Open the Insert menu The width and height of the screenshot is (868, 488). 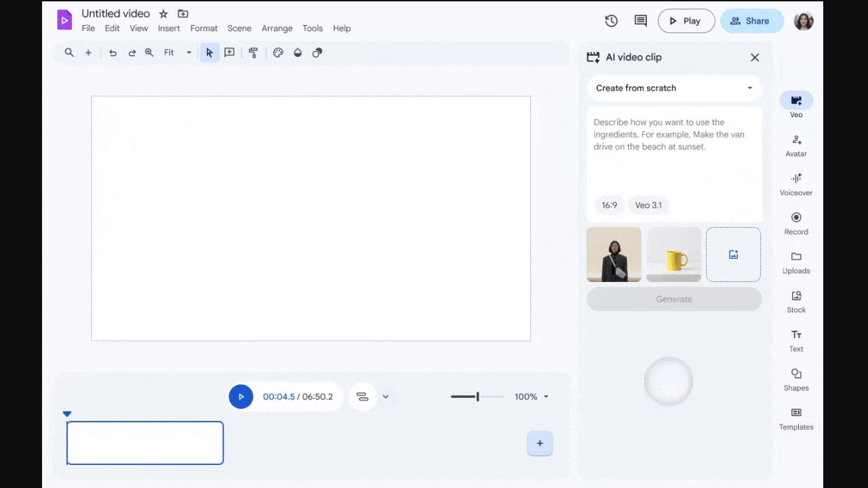(169, 28)
